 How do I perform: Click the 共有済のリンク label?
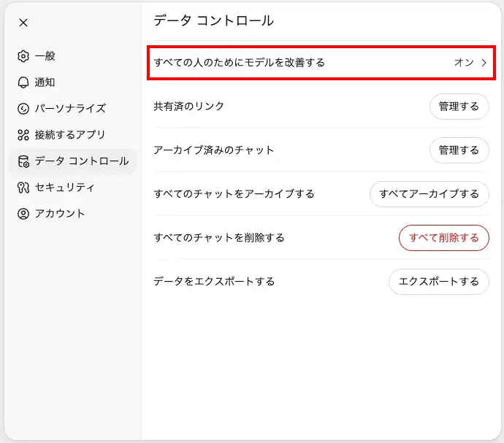[188, 107]
